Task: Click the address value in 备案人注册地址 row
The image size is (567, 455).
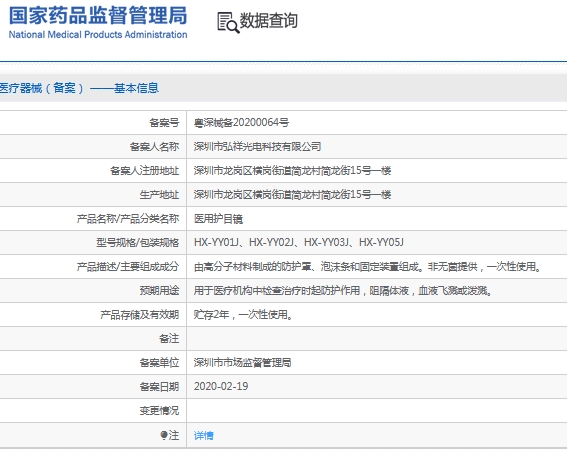Action: pyautogui.click(x=293, y=170)
